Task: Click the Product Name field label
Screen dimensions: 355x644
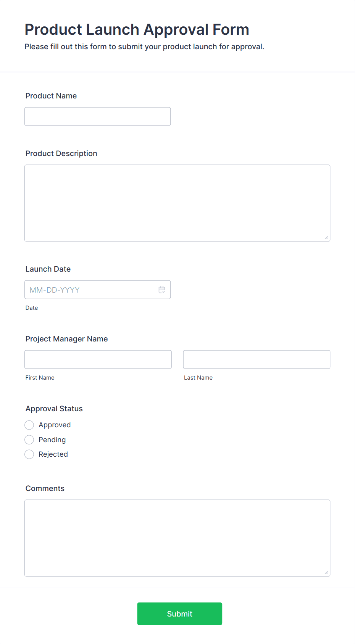Action: point(51,96)
